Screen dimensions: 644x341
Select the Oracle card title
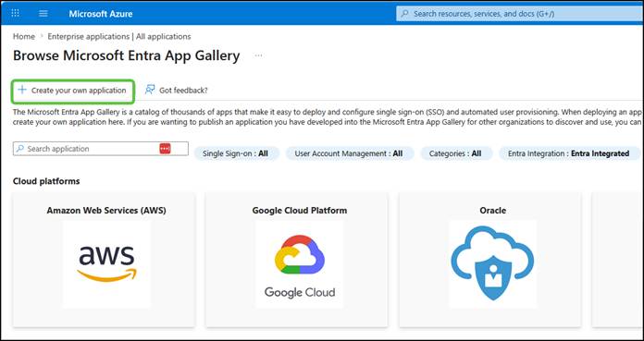pyautogui.click(x=493, y=211)
